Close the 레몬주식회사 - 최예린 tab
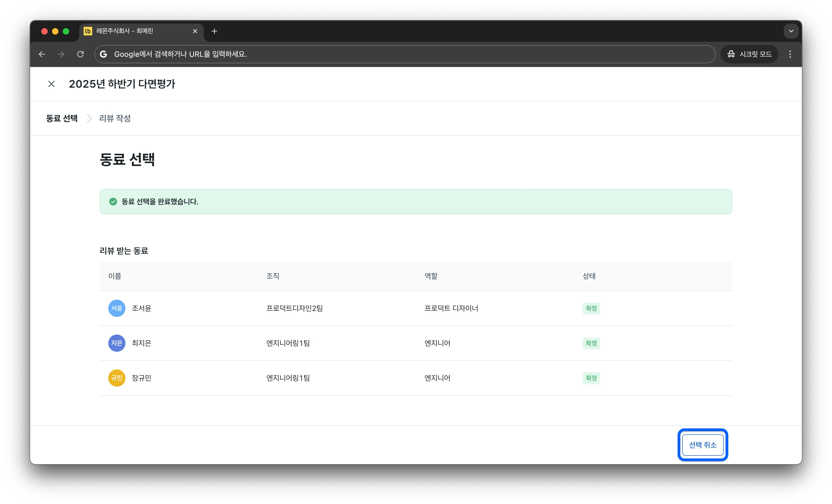Screen dimensions: 832x504 click(195, 31)
